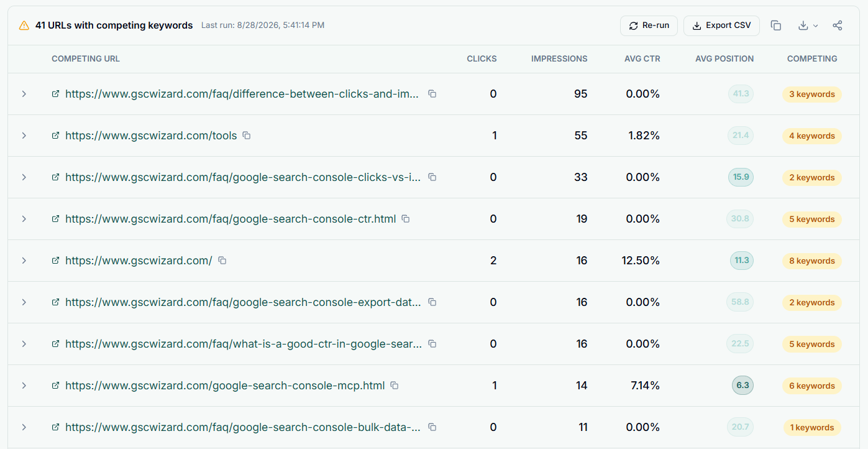Click the 15.9 average position badge

741,177
